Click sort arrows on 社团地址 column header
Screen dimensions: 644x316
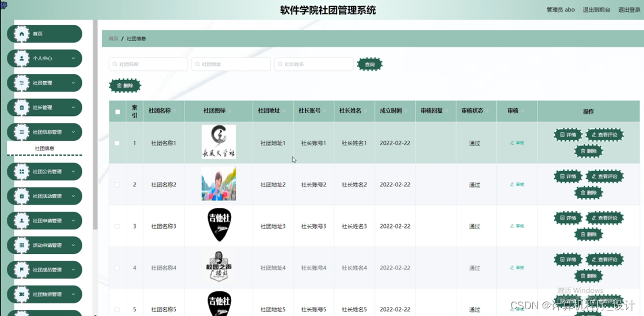point(284,111)
